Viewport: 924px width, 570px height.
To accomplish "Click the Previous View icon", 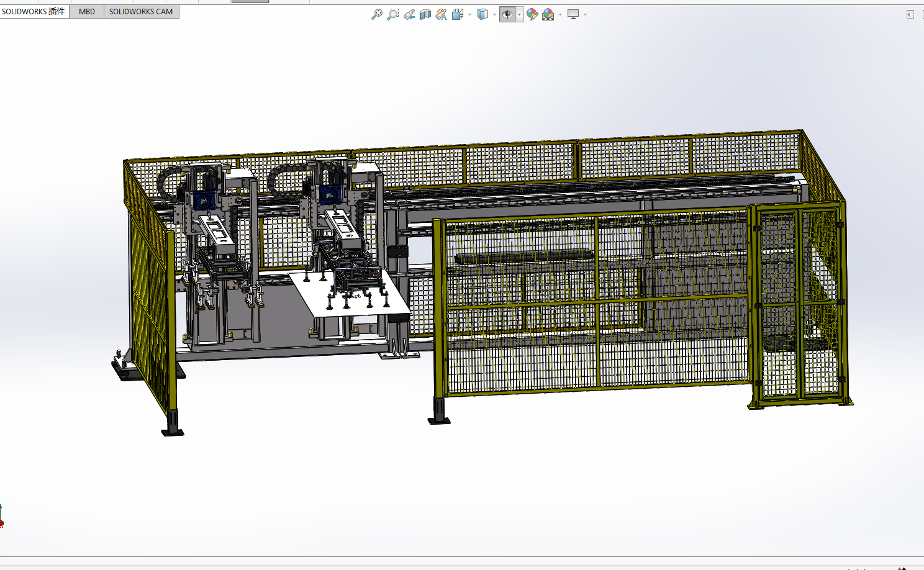I will (x=409, y=14).
